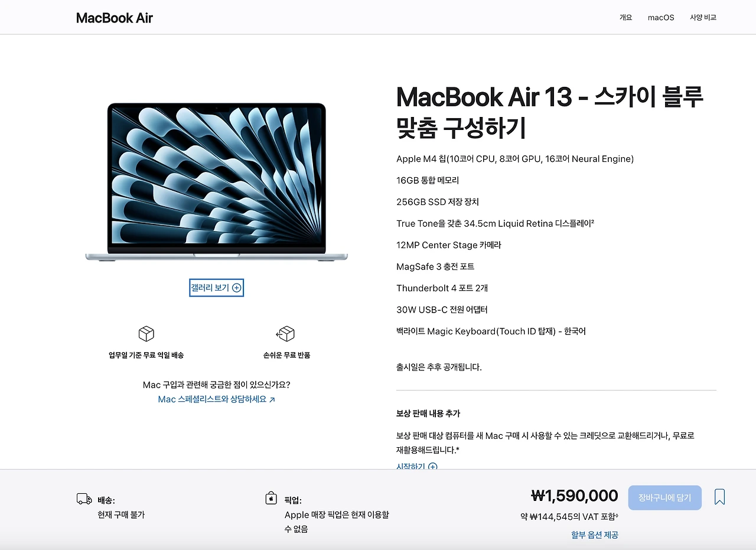Click the arrow icon after Mac 스페셜리스트 link
The height and width of the screenshot is (550, 756).
click(x=272, y=400)
